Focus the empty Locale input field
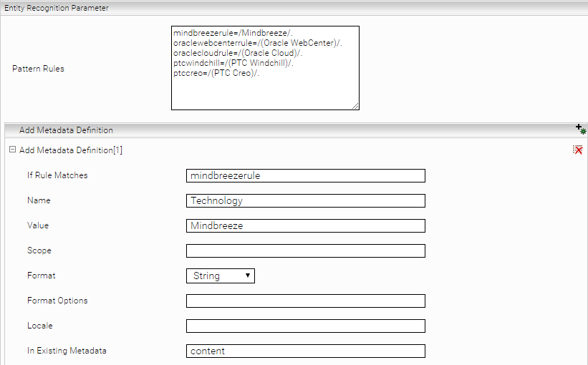Image resolution: width=588 pixels, height=365 pixels. 306,326
